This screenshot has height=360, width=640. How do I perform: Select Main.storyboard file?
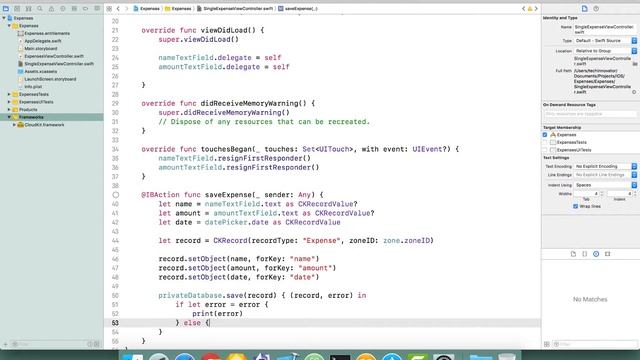coord(40,49)
